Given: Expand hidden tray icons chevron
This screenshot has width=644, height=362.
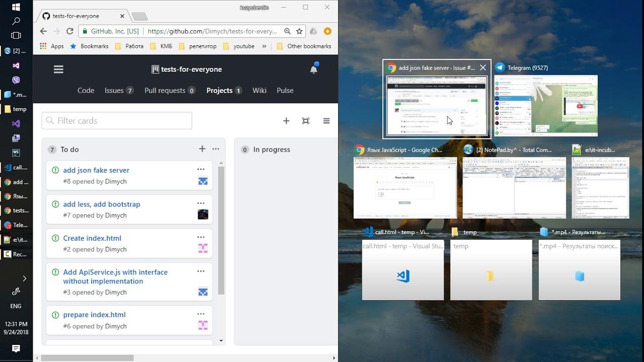Looking at the screenshot, I should tap(24, 278).
